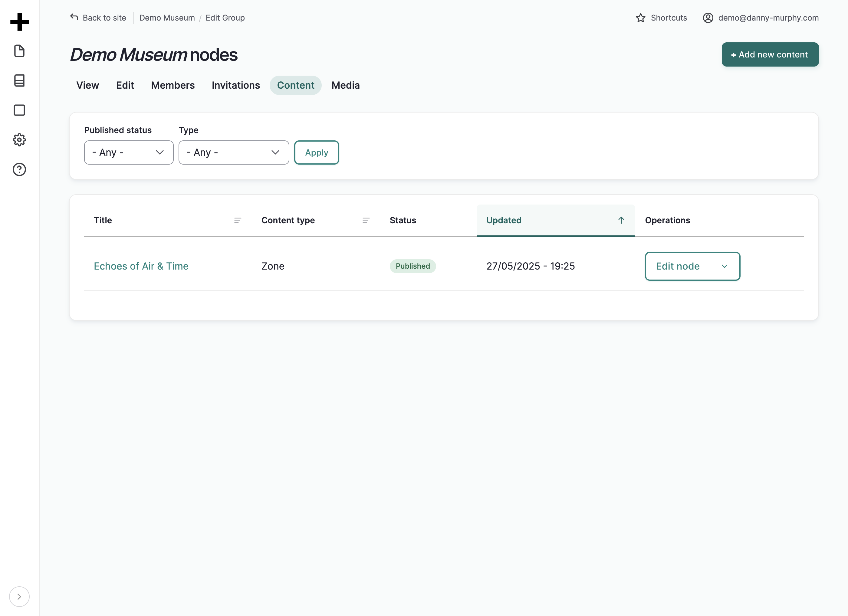Viewport: 848px width, 616px height.
Task: Open the demo@danny-murphy.com user menu
Action: pyautogui.click(x=761, y=18)
